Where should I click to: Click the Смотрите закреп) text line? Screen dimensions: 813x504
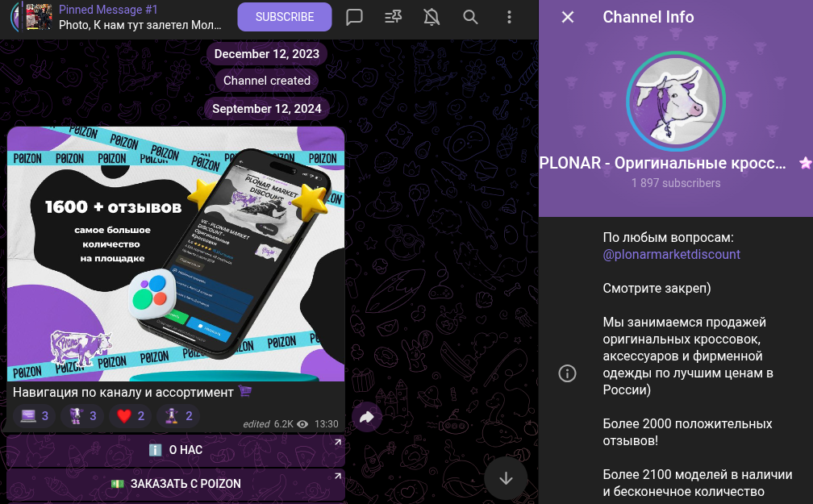pyautogui.click(x=657, y=289)
